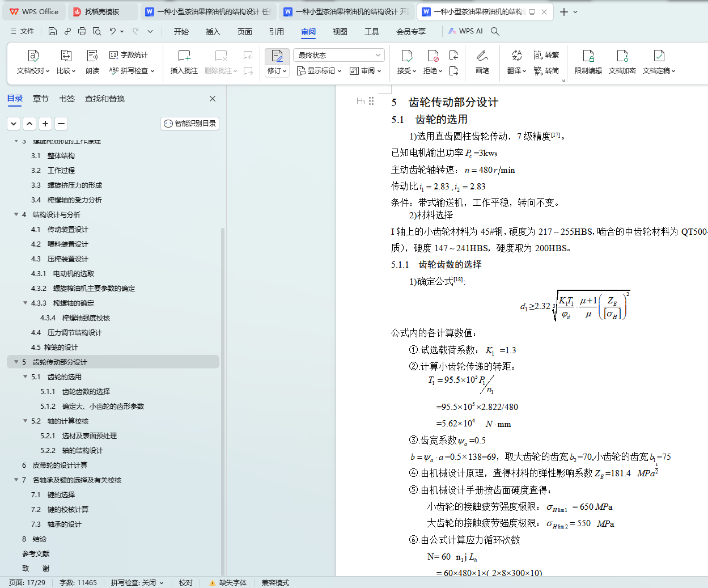Go to outline entry 6 皮带轮的设计计算
The width and height of the screenshot is (708, 588).
coord(54,465)
